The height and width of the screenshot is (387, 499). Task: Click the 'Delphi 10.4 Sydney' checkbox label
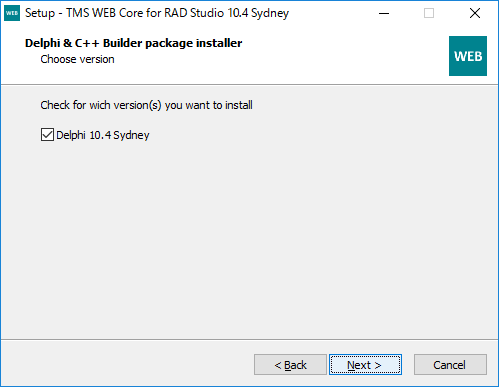103,135
